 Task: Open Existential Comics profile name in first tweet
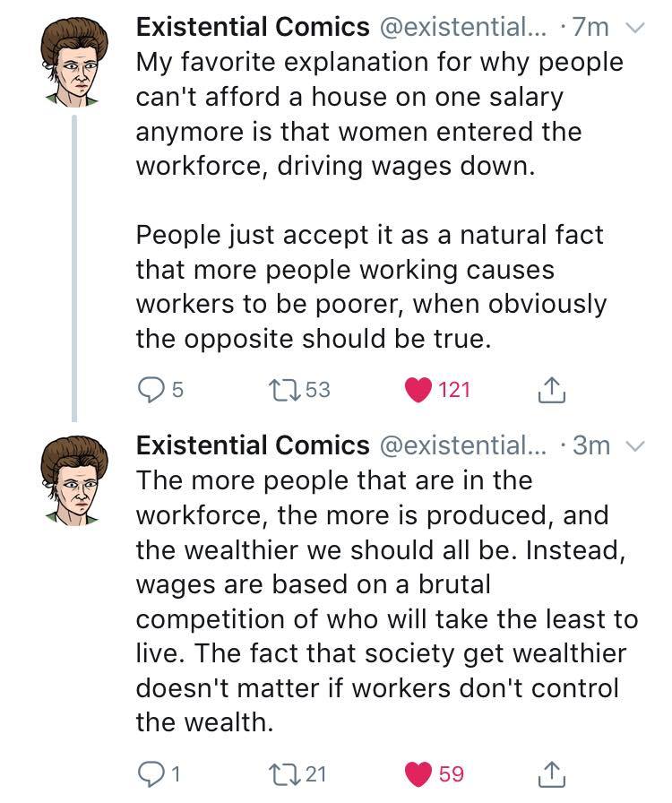[253, 27]
